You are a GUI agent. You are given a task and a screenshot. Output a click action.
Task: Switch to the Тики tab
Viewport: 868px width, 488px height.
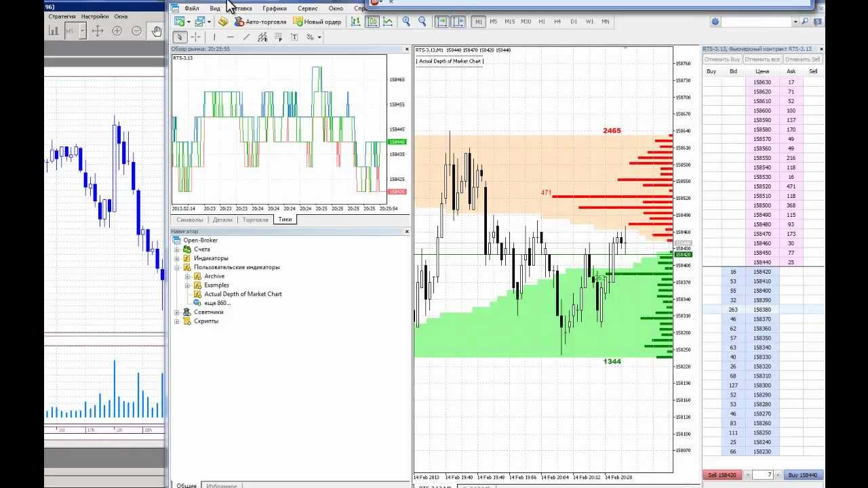285,220
